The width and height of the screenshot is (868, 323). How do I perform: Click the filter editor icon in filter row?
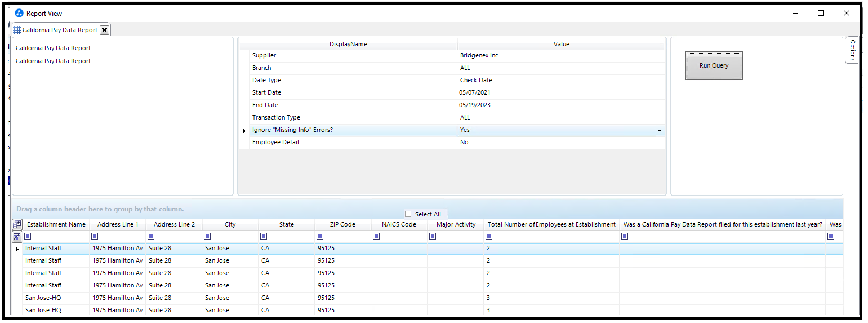(17, 237)
